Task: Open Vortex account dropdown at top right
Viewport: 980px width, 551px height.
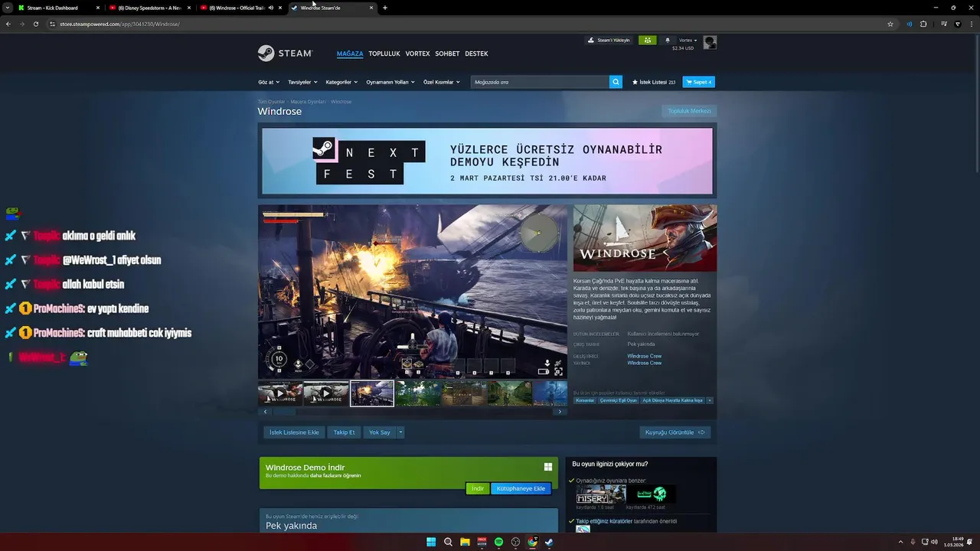Action: [688, 40]
